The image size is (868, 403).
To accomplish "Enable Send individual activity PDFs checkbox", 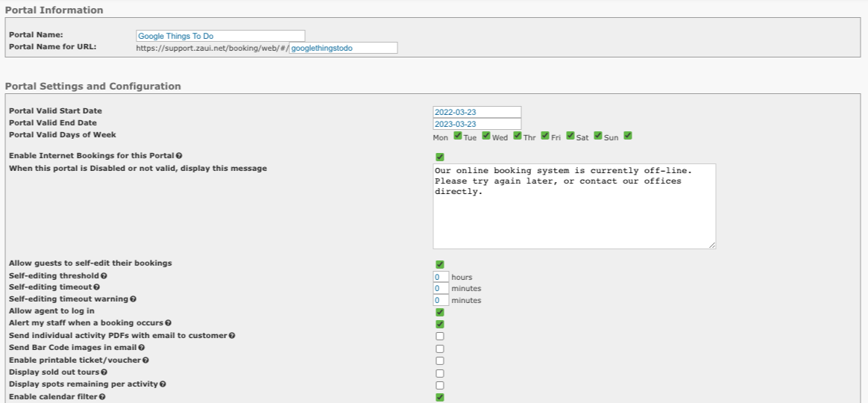I will (440, 337).
